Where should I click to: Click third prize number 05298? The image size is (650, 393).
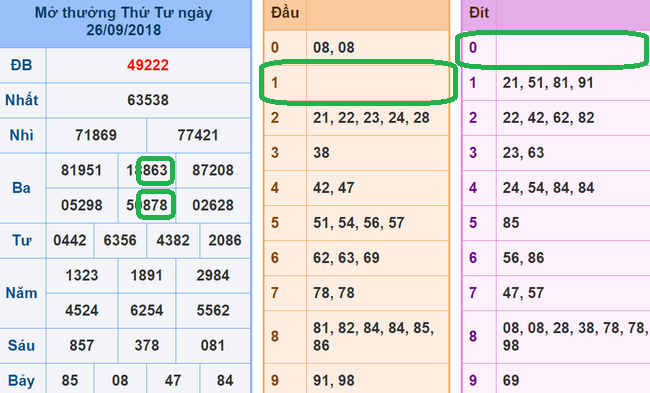point(81,205)
